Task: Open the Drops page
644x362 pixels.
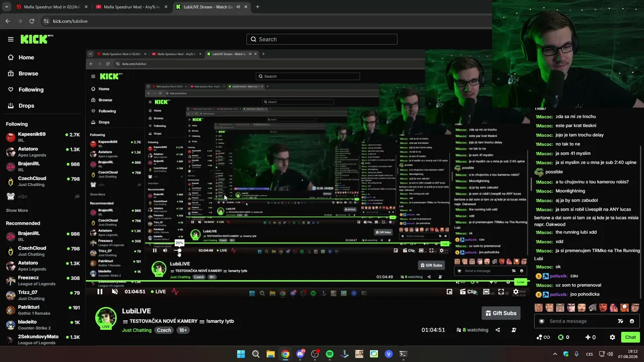Action: tap(21, 106)
